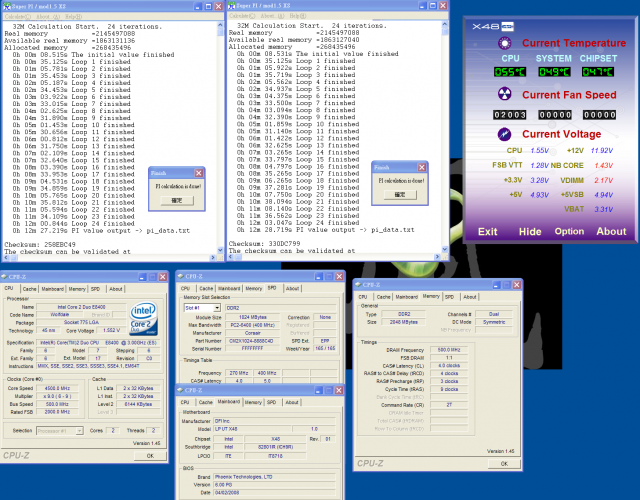Open Calculate menu in left Super PI window

(x=17, y=17)
